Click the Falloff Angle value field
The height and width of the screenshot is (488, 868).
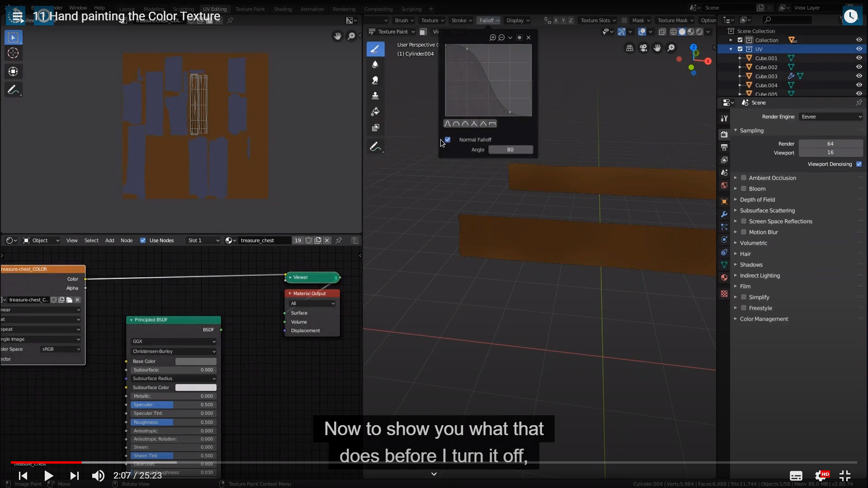510,150
